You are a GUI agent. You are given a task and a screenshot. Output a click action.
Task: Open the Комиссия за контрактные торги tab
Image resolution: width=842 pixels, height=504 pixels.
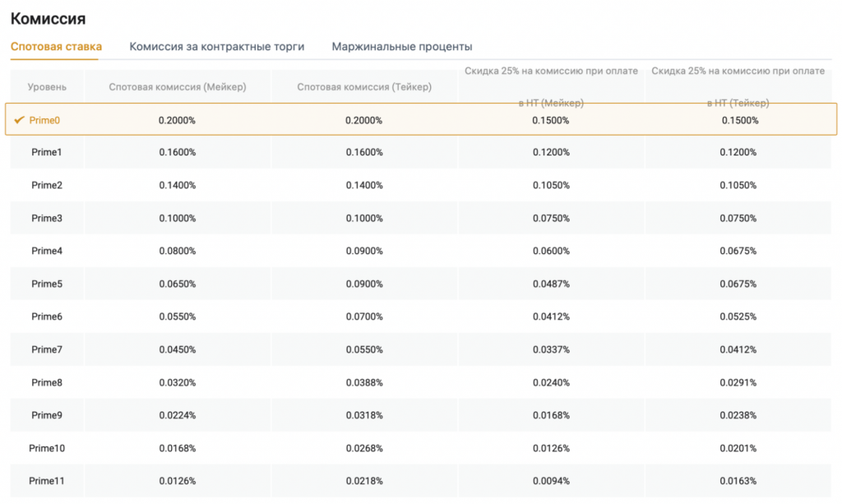(216, 47)
